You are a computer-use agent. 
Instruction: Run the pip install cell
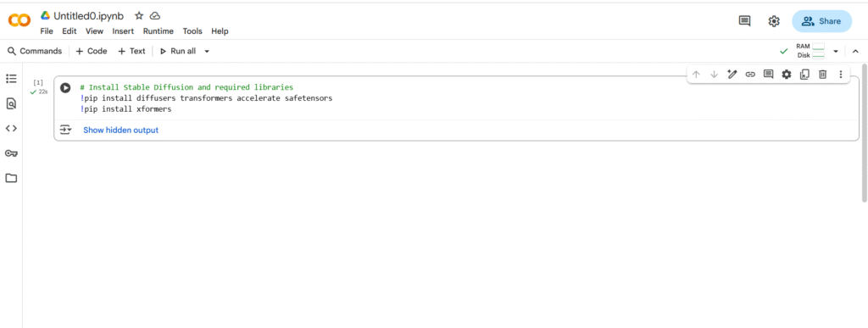pyautogui.click(x=65, y=87)
